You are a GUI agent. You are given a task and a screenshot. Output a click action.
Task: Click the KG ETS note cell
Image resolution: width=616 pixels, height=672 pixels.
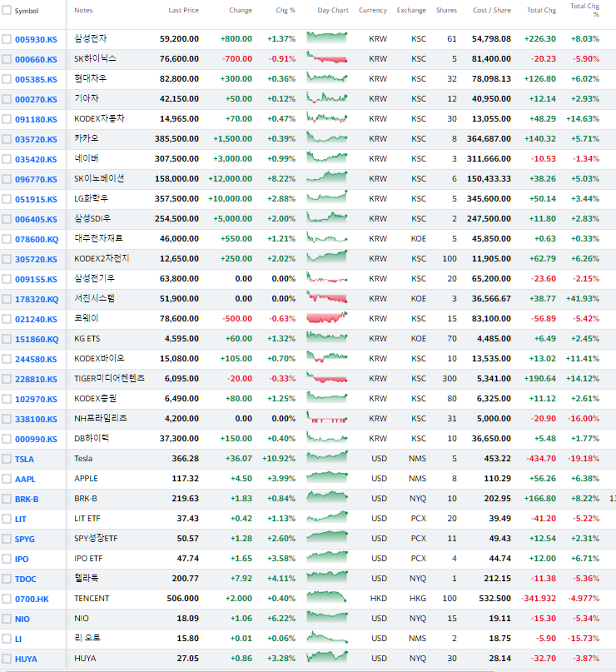87,339
